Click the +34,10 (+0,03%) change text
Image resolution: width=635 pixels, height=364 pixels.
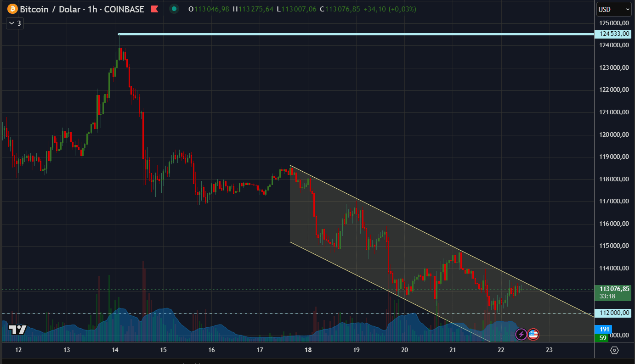click(x=390, y=9)
